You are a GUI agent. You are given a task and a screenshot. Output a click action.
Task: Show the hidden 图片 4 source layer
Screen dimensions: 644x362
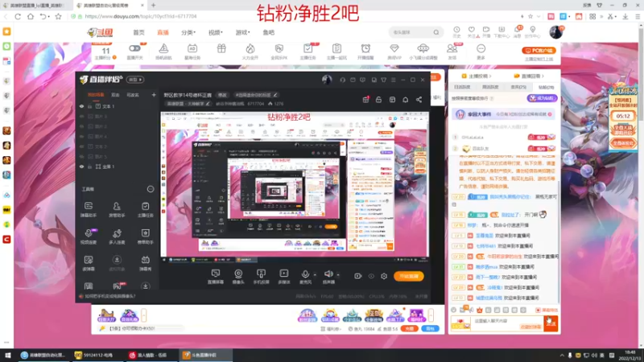click(82, 137)
